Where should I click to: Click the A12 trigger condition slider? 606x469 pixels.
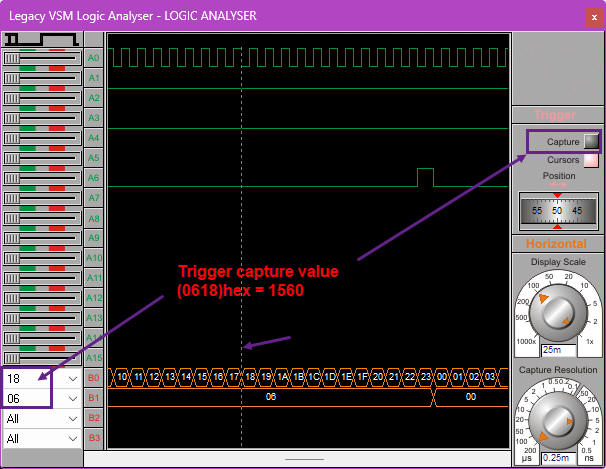click(x=42, y=298)
